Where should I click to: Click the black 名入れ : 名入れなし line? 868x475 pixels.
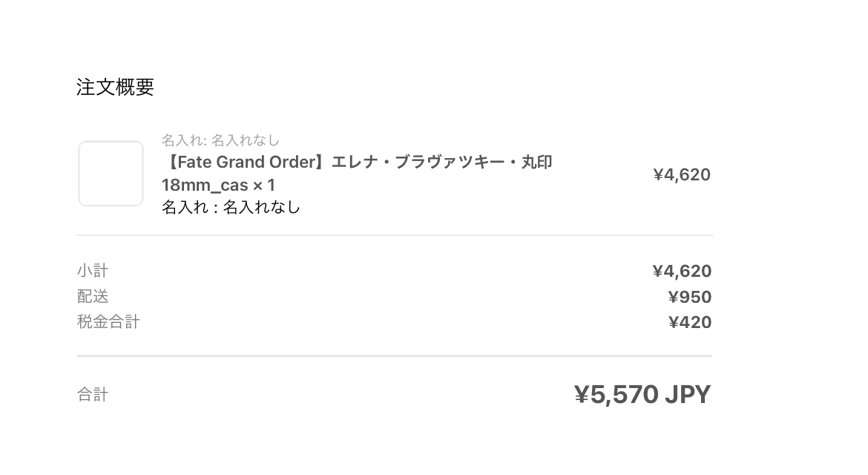[231, 207]
